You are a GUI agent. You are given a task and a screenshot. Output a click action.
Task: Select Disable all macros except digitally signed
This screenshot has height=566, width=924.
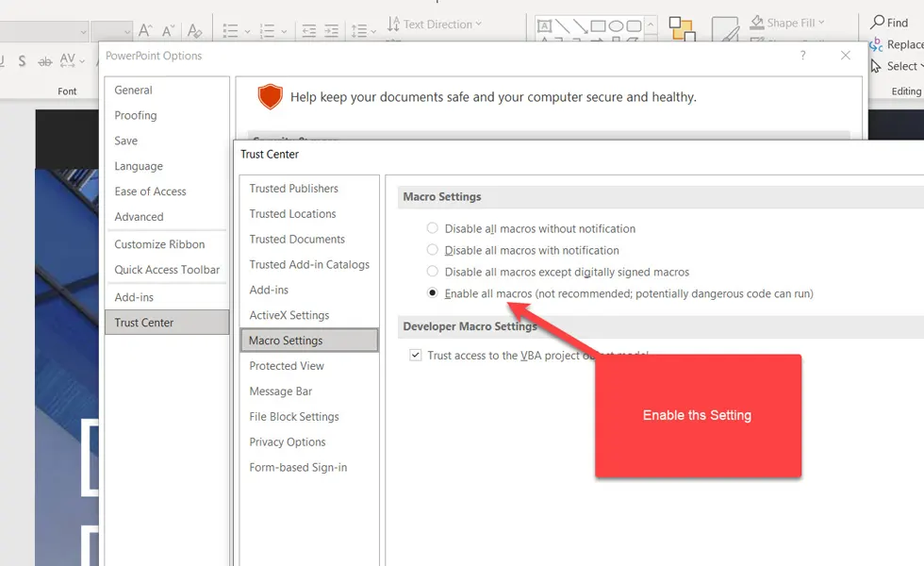click(433, 272)
